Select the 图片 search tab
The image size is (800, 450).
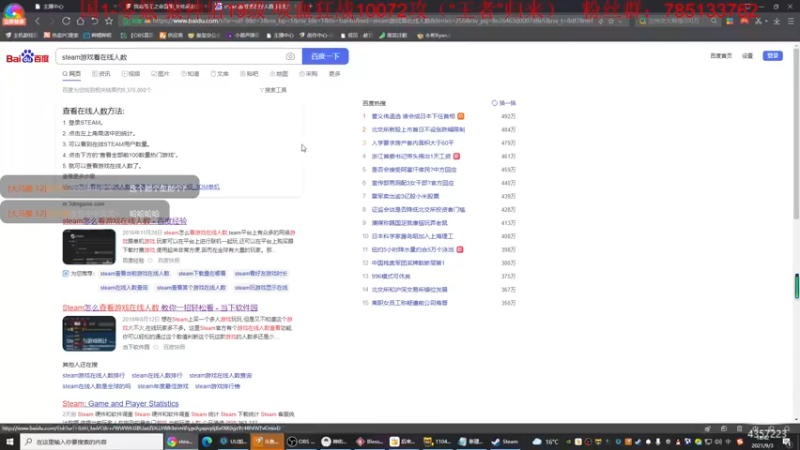tap(160, 74)
